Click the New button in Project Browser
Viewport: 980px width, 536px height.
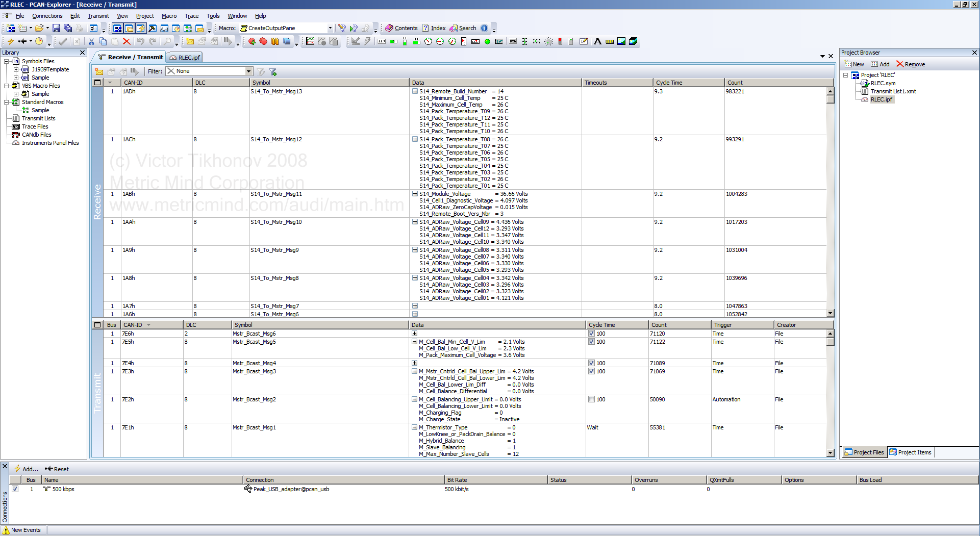854,64
